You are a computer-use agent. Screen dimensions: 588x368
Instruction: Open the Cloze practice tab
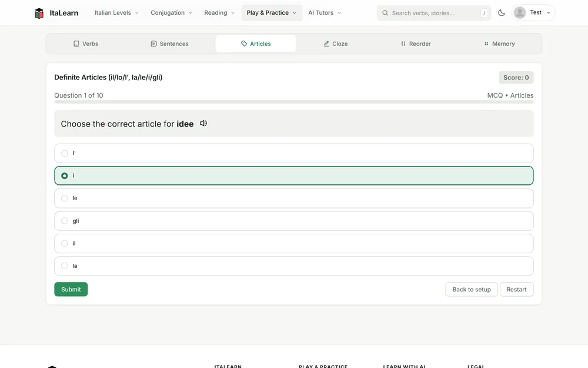tap(336, 44)
